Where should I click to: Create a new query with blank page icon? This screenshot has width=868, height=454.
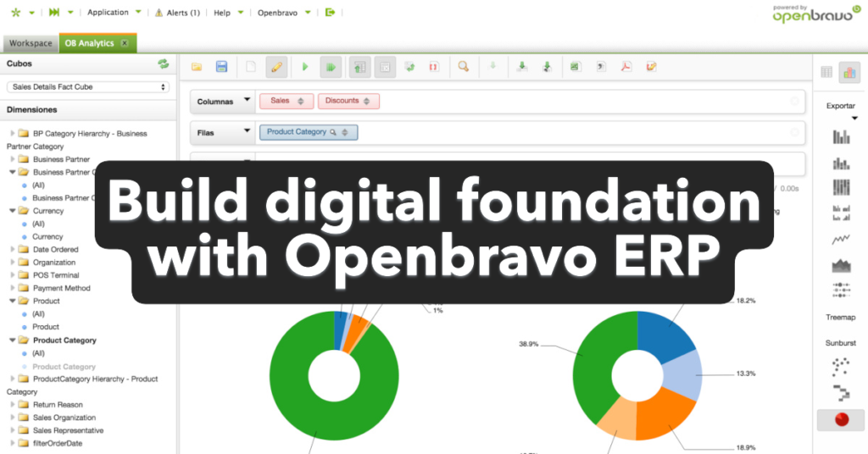click(x=251, y=67)
